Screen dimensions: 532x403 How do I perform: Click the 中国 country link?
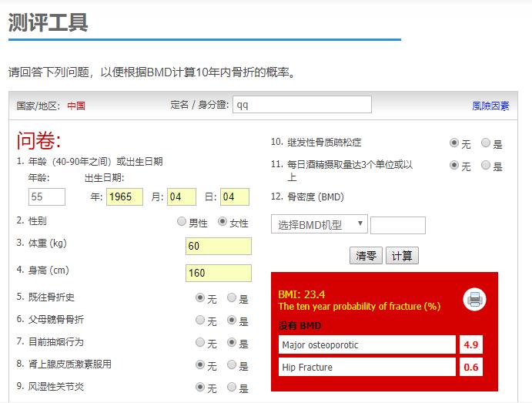pyautogui.click(x=76, y=106)
